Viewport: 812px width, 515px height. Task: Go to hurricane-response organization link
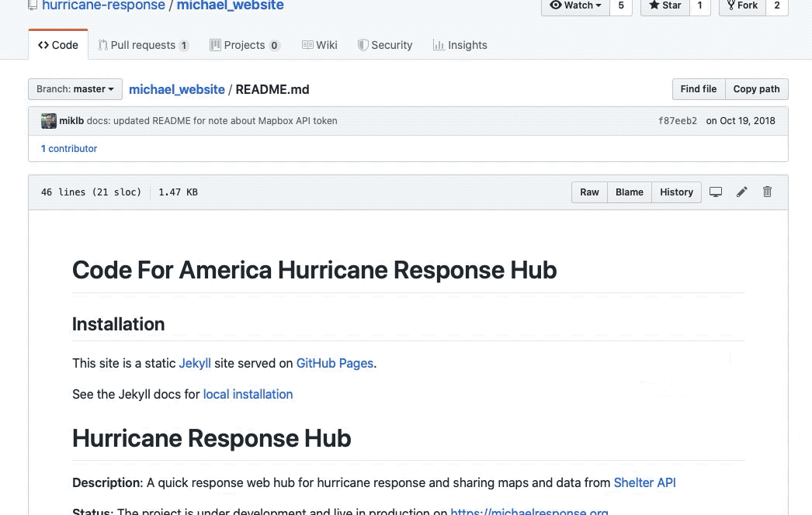pyautogui.click(x=103, y=5)
